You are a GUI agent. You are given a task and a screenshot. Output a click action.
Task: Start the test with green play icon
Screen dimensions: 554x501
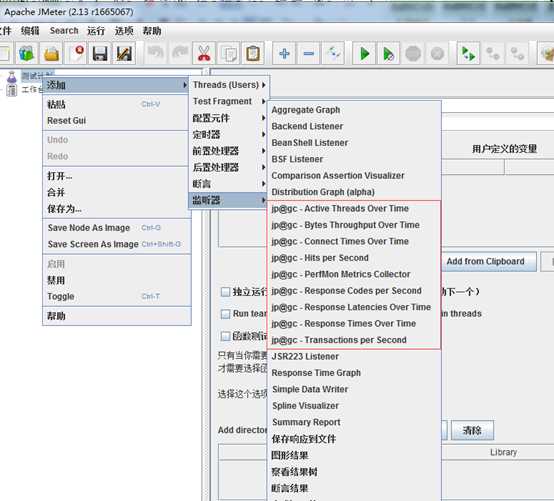coord(364,54)
